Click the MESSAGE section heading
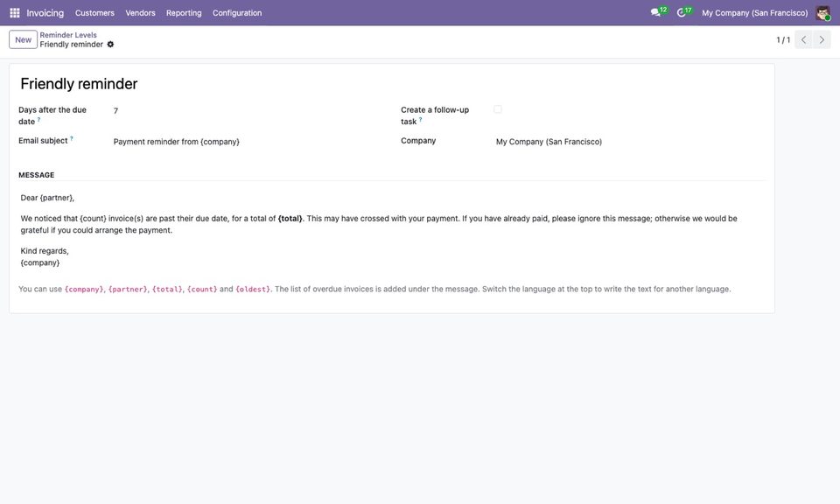The height and width of the screenshot is (504, 840). coord(37,175)
